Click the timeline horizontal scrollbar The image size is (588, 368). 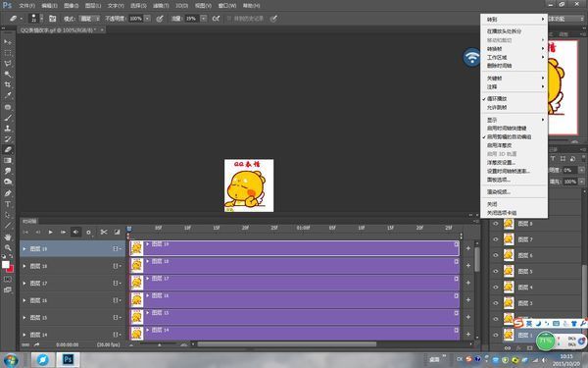click(x=287, y=344)
